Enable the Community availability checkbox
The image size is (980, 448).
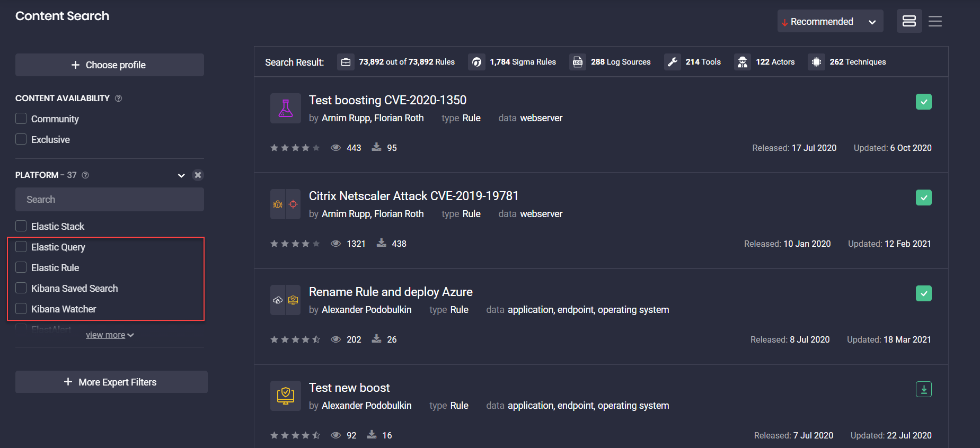(x=21, y=119)
